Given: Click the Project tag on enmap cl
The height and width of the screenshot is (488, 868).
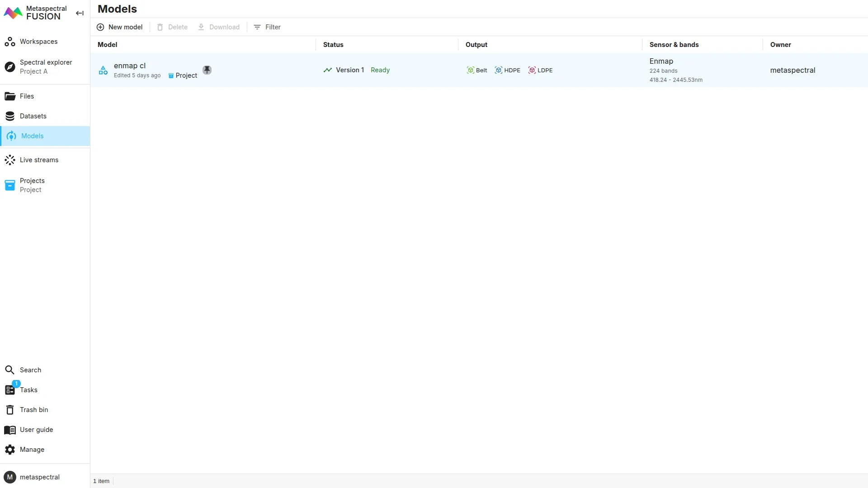Looking at the screenshot, I should pyautogui.click(x=183, y=75).
